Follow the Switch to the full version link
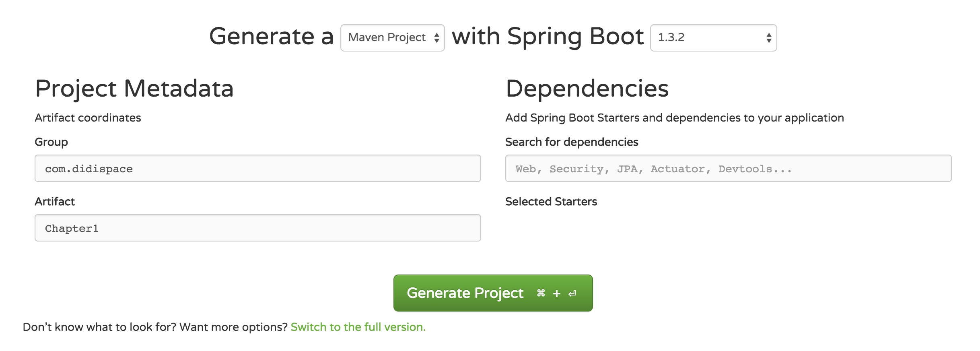The image size is (980, 351). point(358,327)
